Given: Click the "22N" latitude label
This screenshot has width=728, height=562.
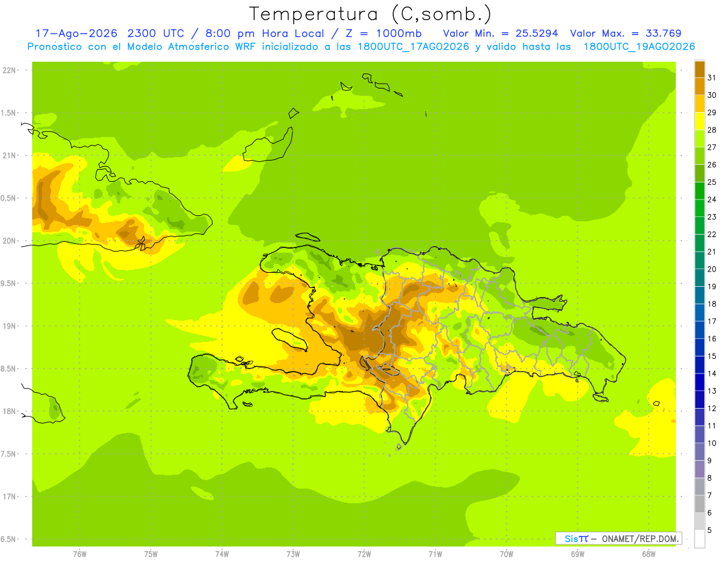Looking at the screenshot, I should tap(9, 70).
